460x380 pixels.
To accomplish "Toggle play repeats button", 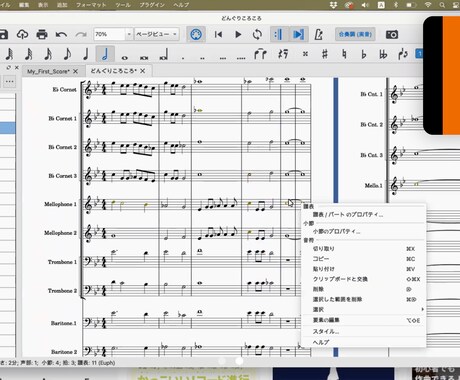I will pyautogui.click(x=278, y=34).
